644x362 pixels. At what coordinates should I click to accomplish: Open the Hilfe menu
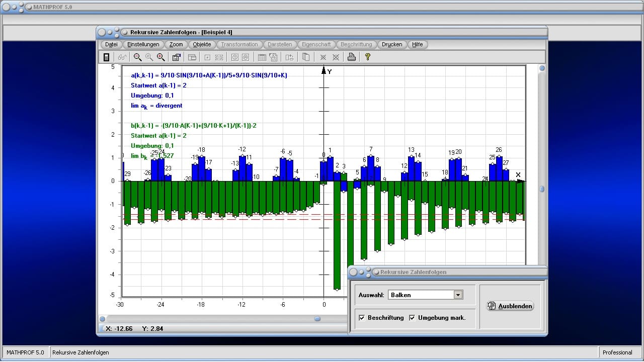[418, 44]
